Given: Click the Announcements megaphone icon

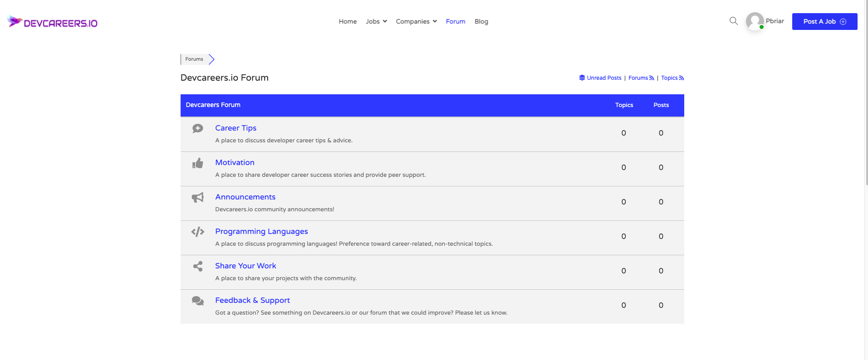Looking at the screenshot, I should pyautogui.click(x=197, y=197).
